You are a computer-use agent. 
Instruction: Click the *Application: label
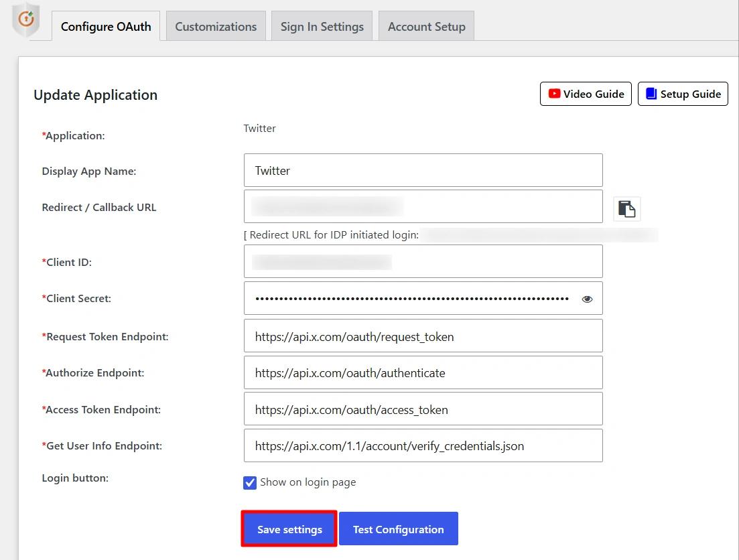74,136
